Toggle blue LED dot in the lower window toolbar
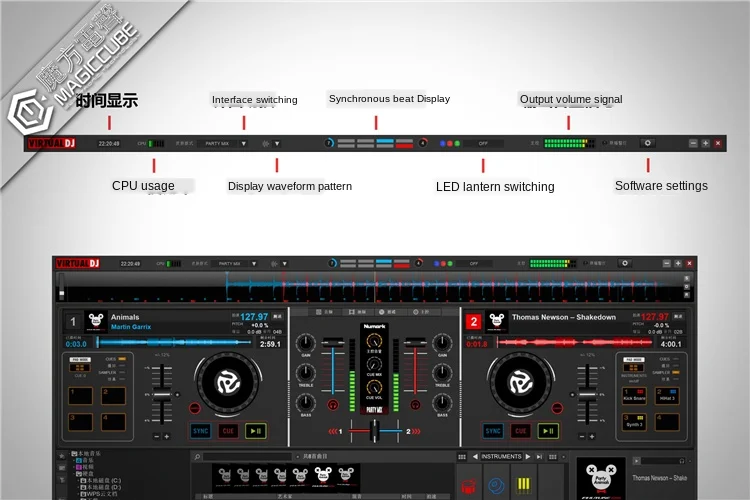Image resolution: width=750 pixels, height=500 pixels. 436,264
